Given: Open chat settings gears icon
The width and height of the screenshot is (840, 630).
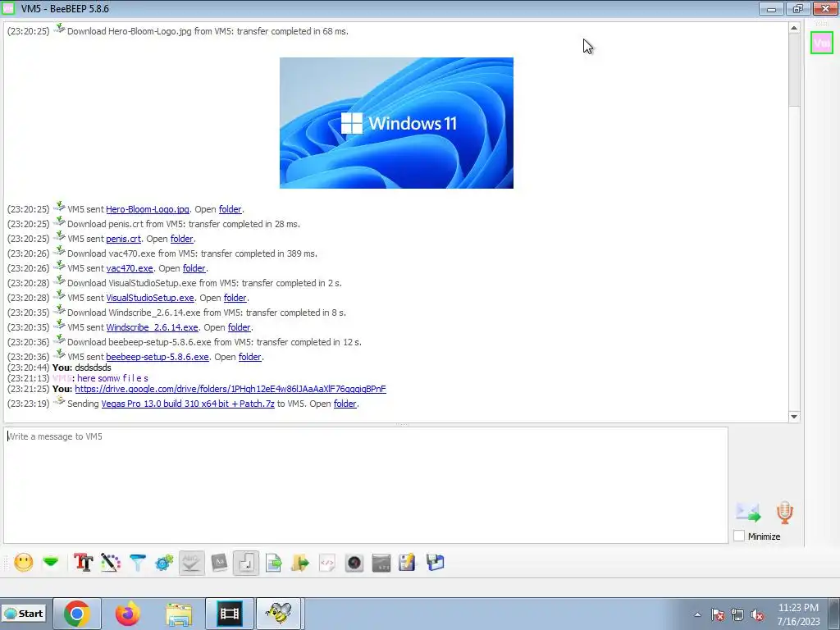Looking at the screenshot, I should 164,563.
